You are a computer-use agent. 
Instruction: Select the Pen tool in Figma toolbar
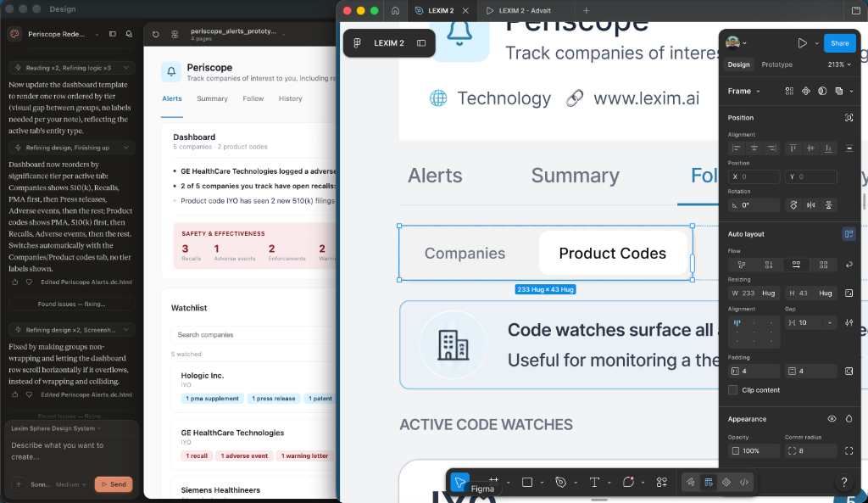pos(561,483)
